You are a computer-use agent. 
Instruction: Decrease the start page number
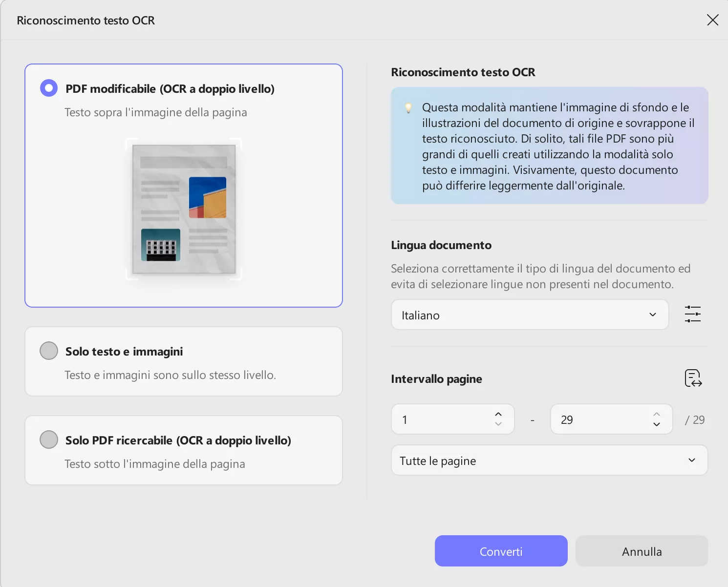[x=498, y=424]
